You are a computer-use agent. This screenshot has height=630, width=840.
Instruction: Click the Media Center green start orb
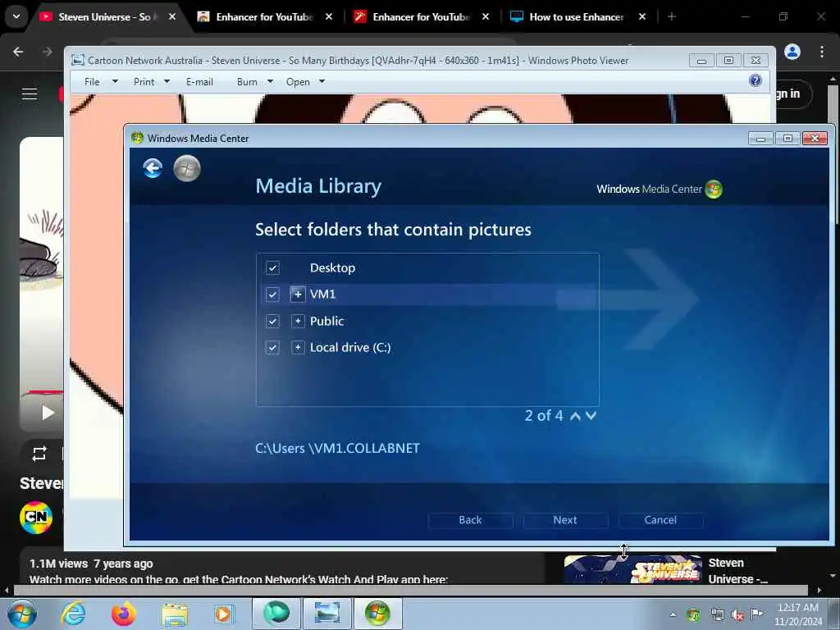pos(187,168)
